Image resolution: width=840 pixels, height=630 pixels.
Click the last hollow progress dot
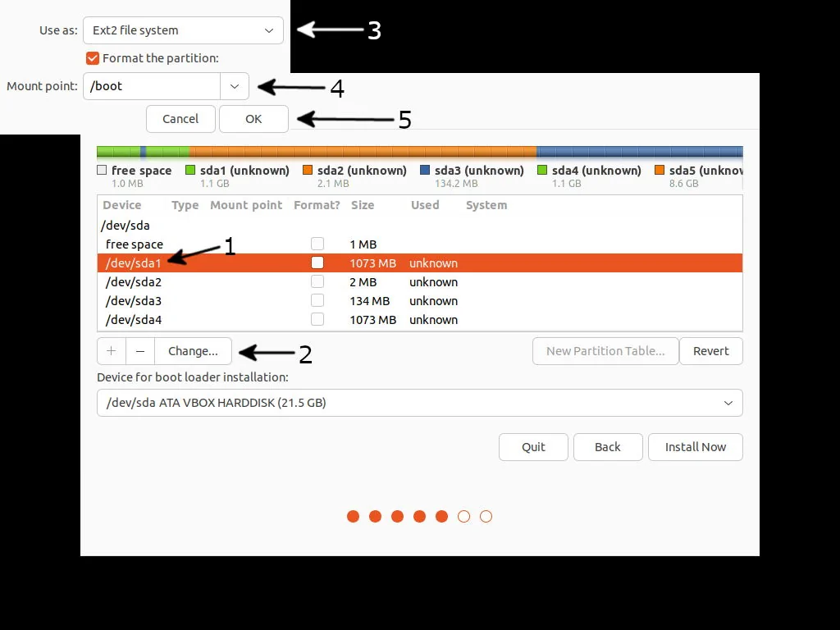(x=486, y=516)
